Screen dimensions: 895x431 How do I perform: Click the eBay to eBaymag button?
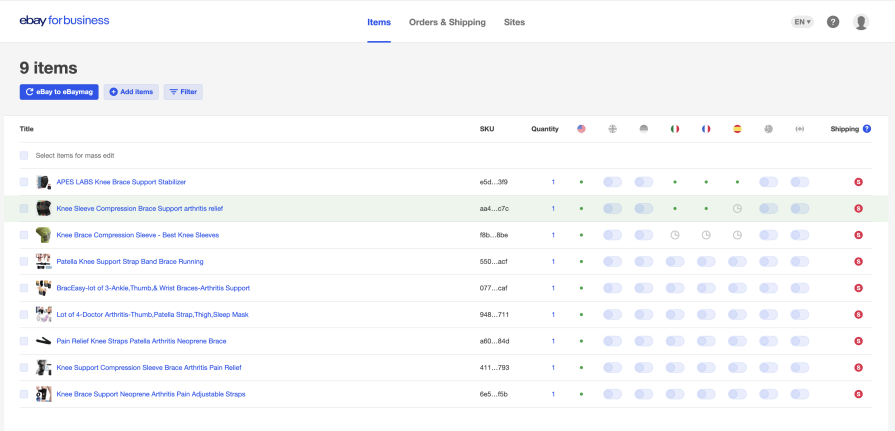point(59,92)
